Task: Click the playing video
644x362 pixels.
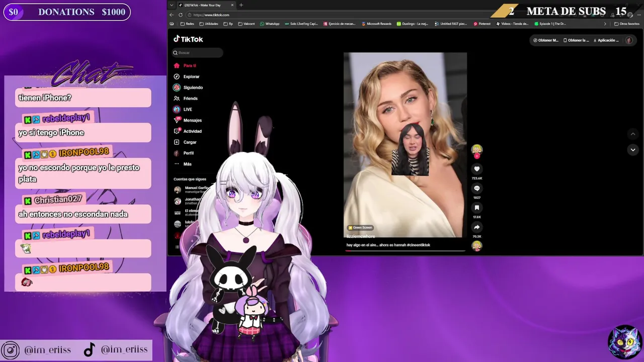Action: tap(405, 145)
